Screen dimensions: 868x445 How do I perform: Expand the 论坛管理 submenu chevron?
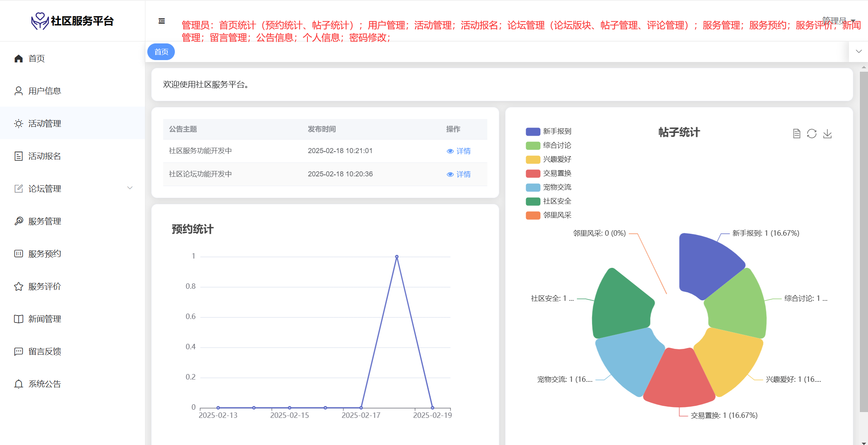click(130, 188)
